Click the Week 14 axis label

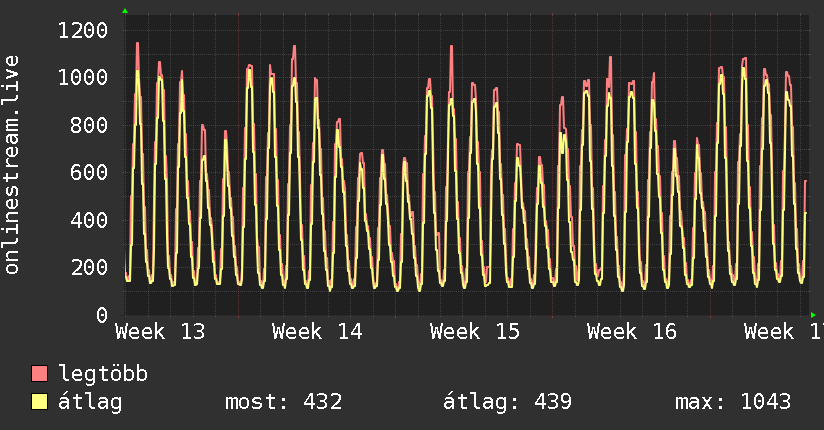tap(317, 332)
